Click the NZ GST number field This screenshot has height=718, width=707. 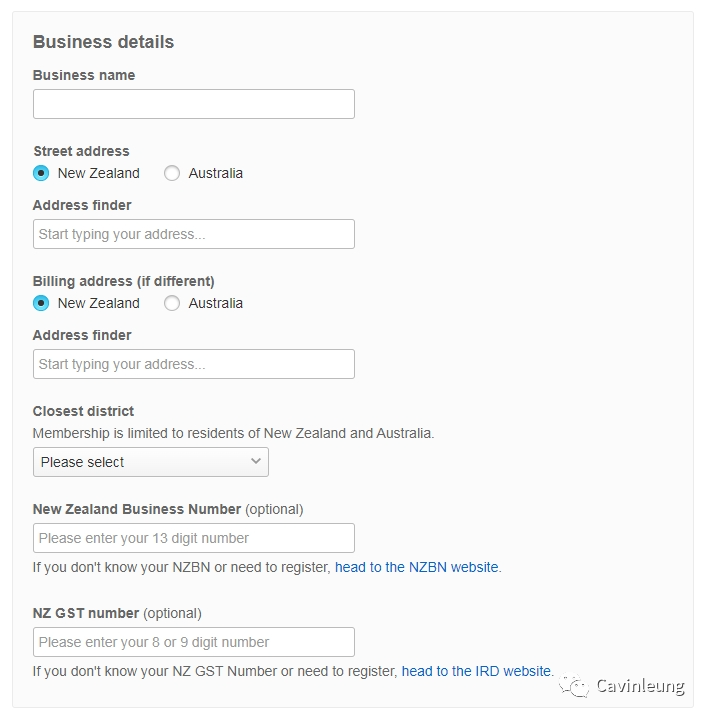point(194,642)
